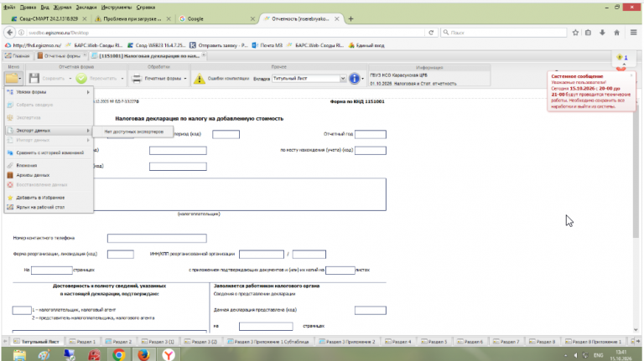Switch to the Главная application tab
The height and width of the screenshot is (361, 644).
[17, 56]
